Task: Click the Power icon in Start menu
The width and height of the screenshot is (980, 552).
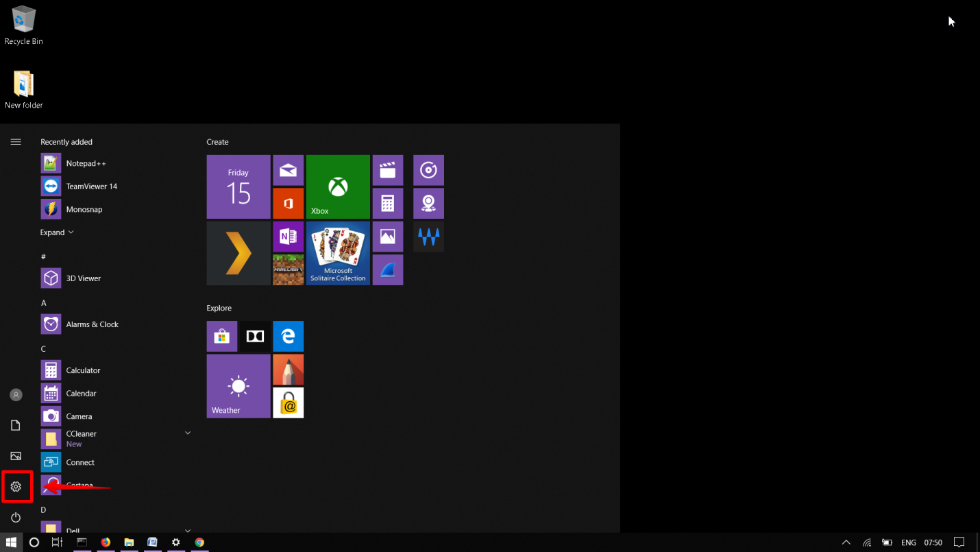Action: [x=16, y=517]
